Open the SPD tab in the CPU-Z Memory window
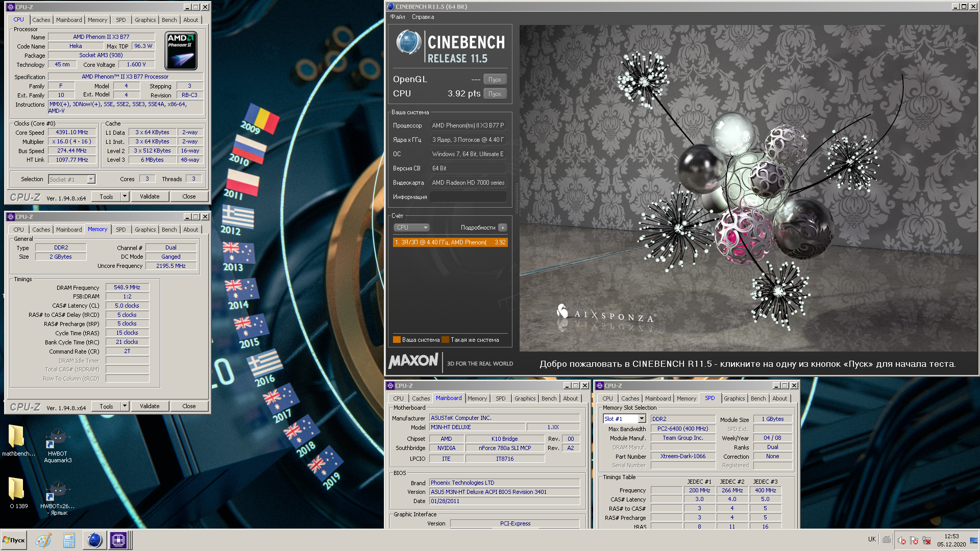The height and width of the screenshot is (551, 980). point(121,230)
